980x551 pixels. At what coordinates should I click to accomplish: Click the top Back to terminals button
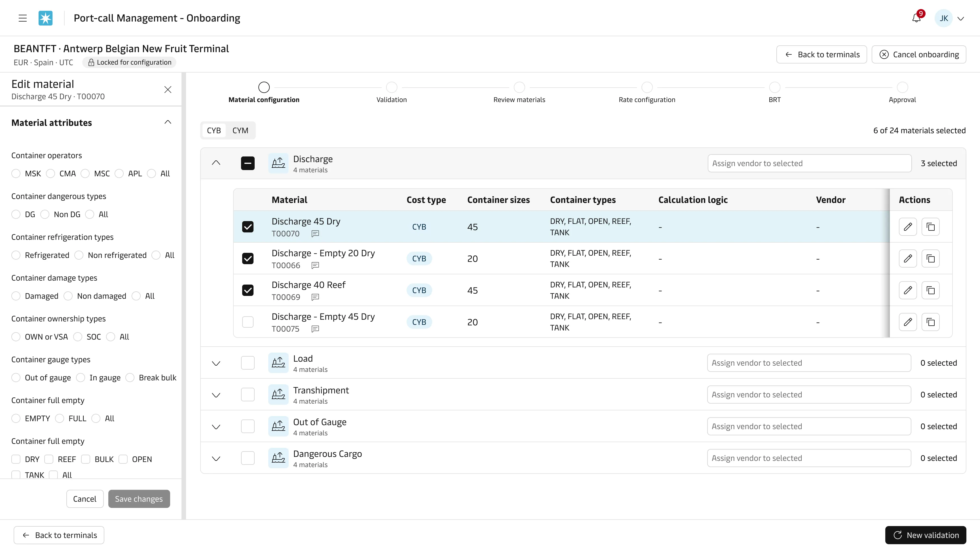822,54
